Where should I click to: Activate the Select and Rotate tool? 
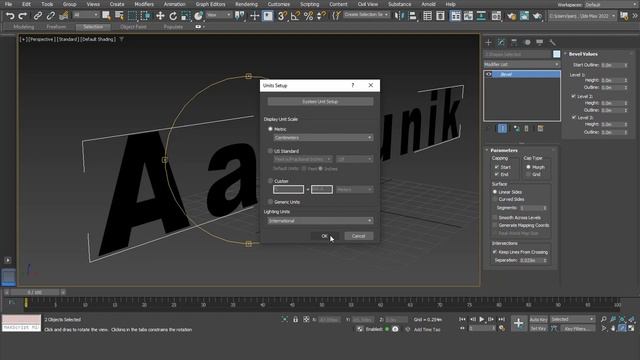173,16
